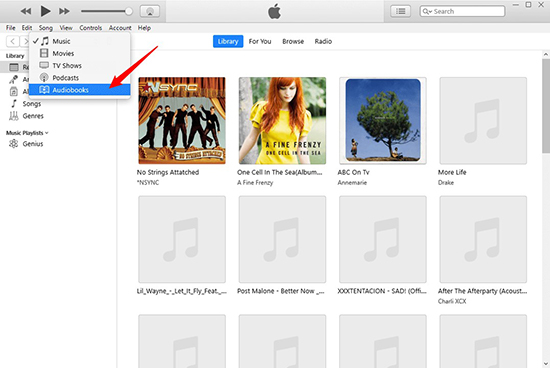550x368 pixels.
Task: Click the More Life title text
Action: point(452,172)
